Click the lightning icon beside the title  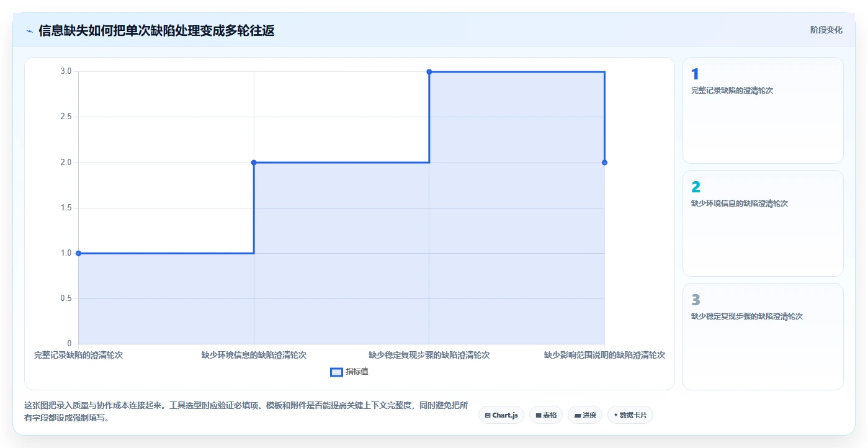pyautogui.click(x=30, y=30)
